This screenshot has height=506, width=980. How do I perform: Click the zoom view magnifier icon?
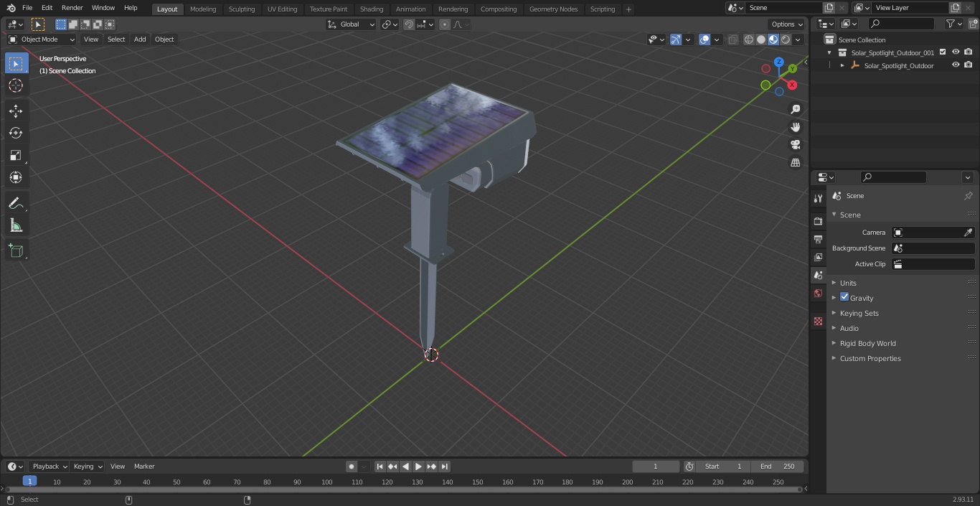coord(795,109)
